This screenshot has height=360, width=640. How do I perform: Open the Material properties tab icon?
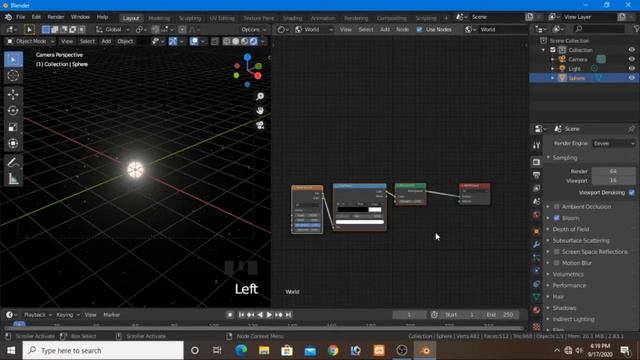coord(536,310)
